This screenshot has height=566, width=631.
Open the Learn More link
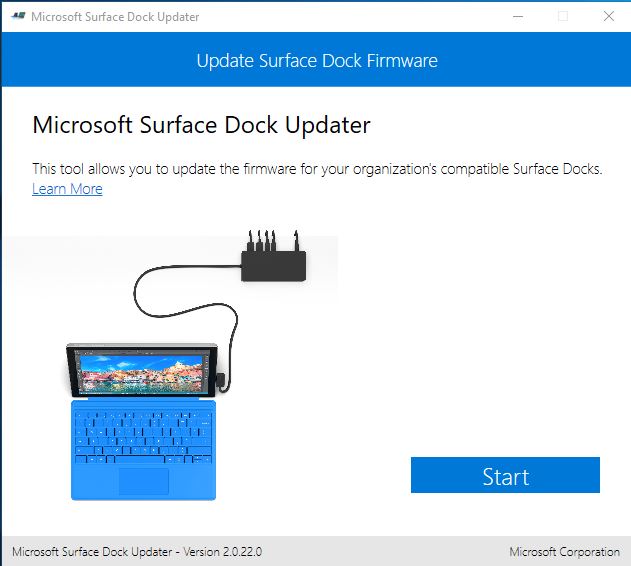coord(67,189)
